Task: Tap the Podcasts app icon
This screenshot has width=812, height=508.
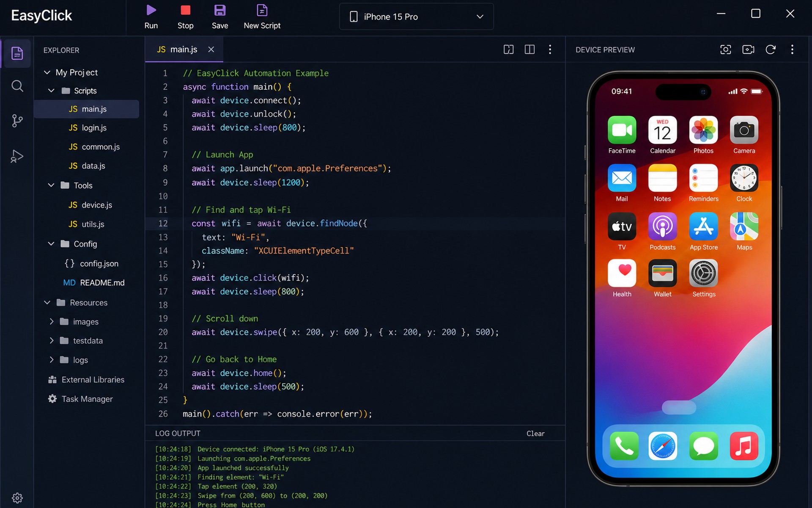Action: click(x=662, y=226)
